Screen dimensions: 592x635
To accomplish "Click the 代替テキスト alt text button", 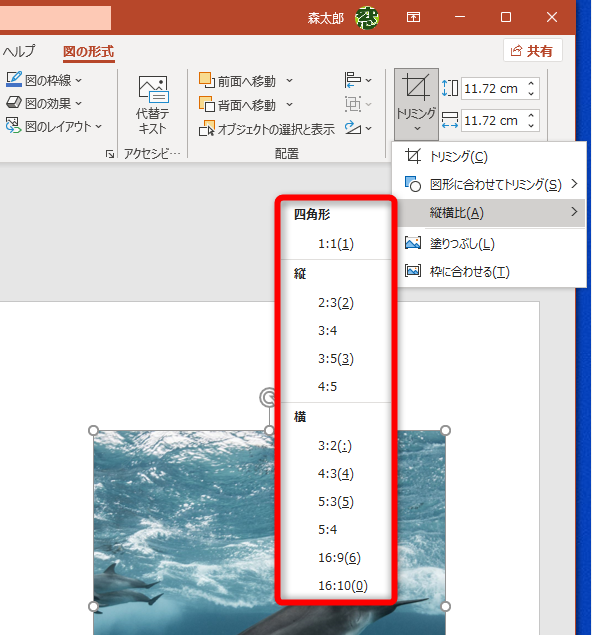I will coord(152,105).
